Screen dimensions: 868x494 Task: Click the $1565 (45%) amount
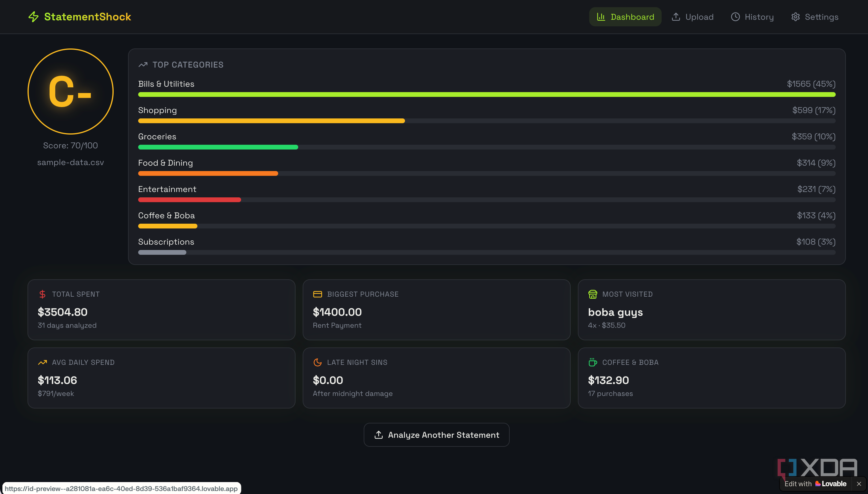pyautogui.click(x=811, y=84)
